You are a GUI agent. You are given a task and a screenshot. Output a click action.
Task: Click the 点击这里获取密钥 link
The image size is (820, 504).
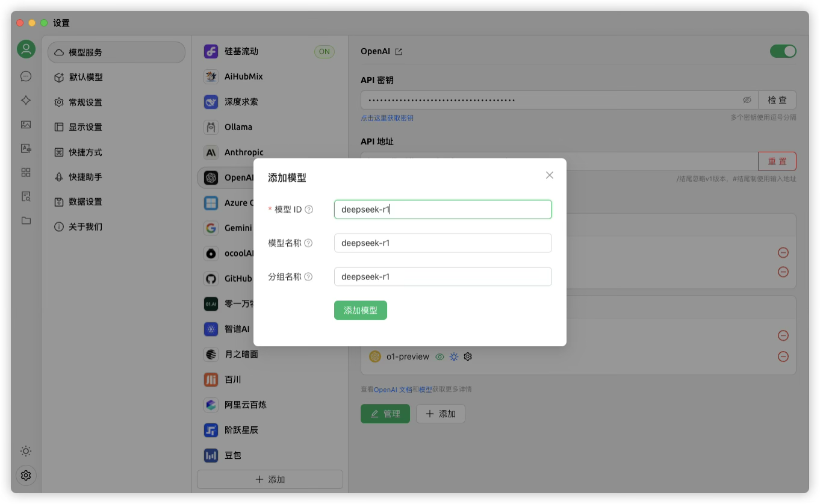click(x=387, y=118)
